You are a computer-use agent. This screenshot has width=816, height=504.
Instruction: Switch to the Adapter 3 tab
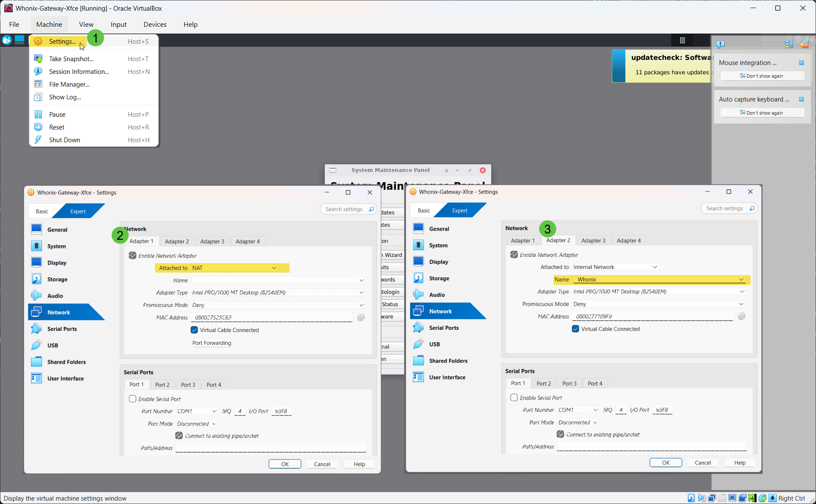click(212, 241)
